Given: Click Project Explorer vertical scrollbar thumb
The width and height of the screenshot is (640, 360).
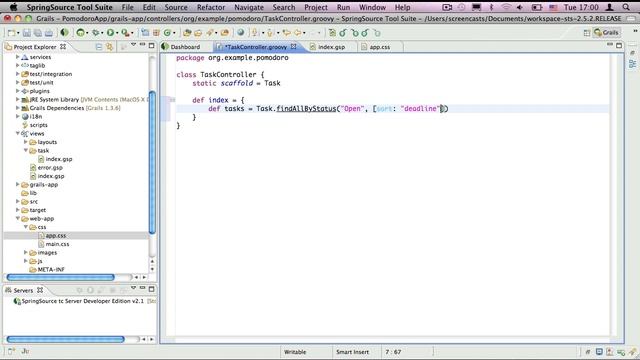Looking at the screenshot, I should (x=152, y=162).
